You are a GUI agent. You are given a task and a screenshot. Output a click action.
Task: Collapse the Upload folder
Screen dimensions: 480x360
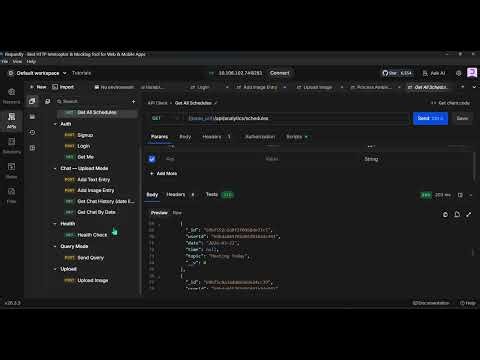pyautogui.click(x=55, y=269)
